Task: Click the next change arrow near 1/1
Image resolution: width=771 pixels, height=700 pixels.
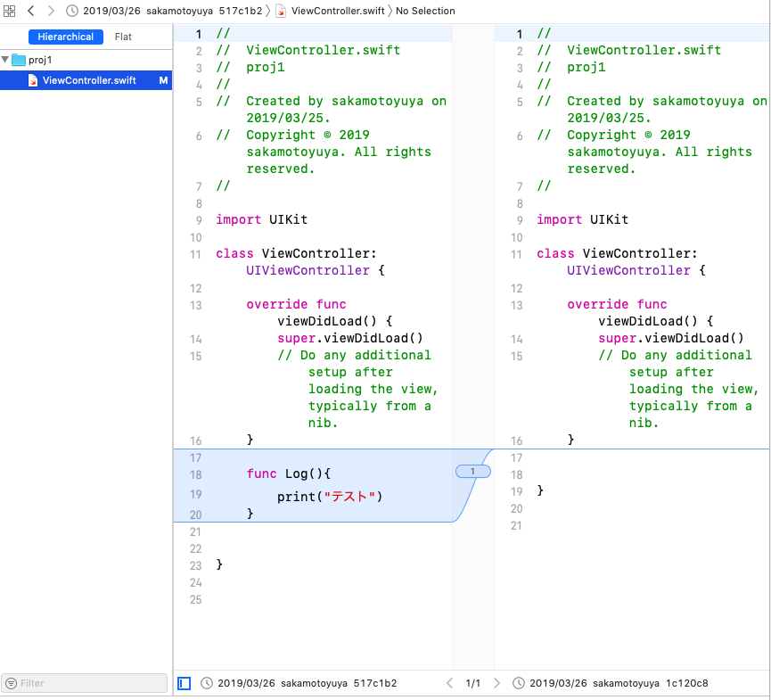Action: (x=496, y=683)
